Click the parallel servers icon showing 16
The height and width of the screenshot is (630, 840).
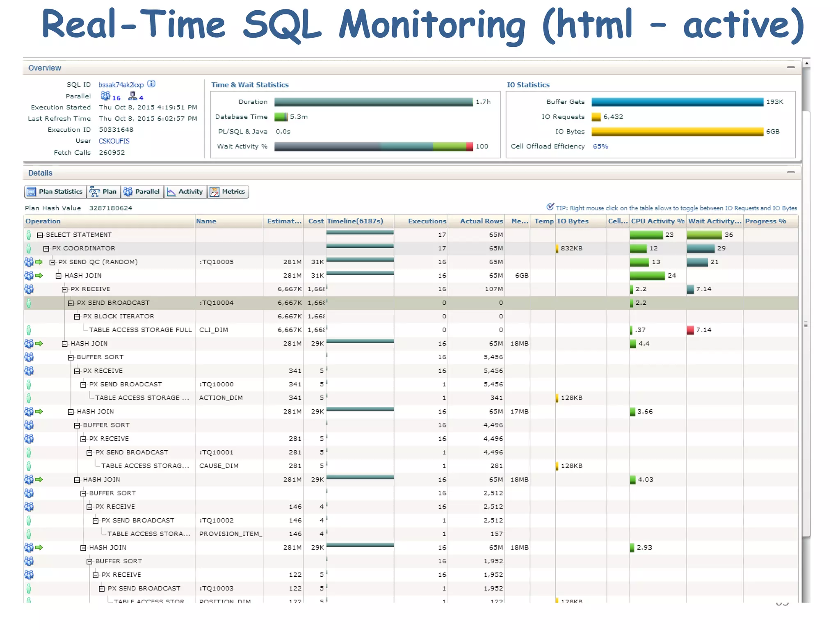click(x=105, y=96)
